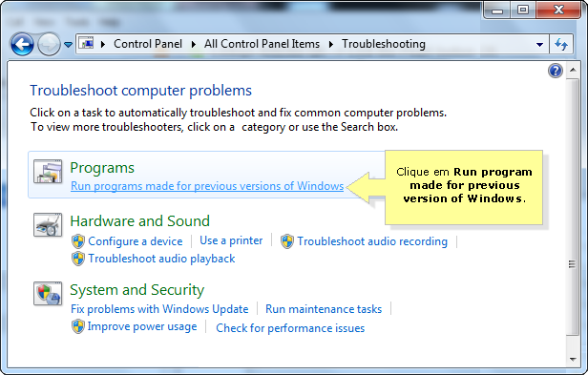Open Fix problems with Windows Update
This screenshot has width=588, height=375.
click(x=159, y=309)
